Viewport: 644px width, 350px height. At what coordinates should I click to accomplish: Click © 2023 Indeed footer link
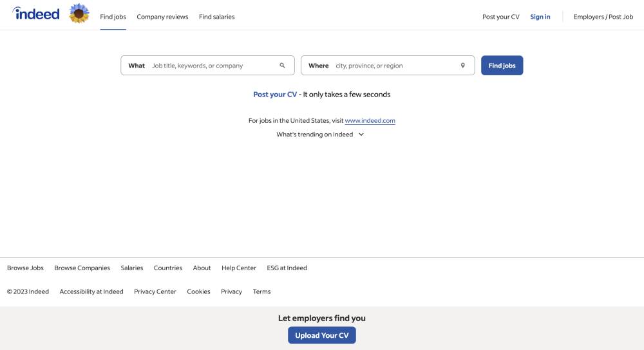click(28, 291)
